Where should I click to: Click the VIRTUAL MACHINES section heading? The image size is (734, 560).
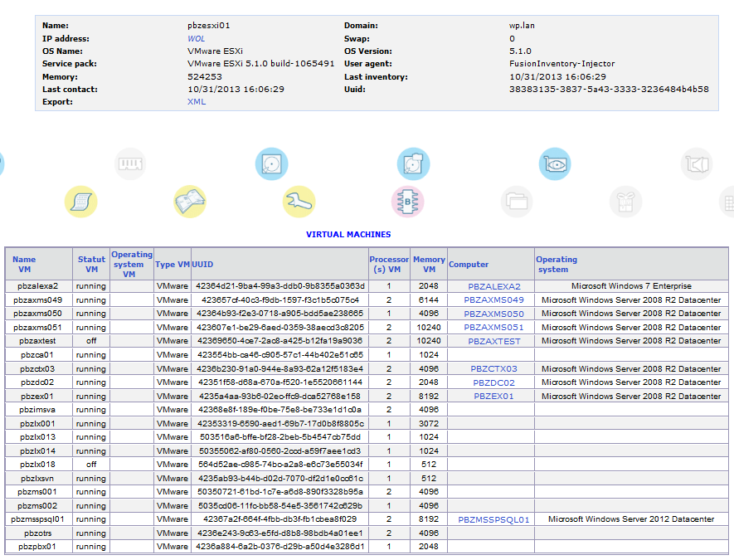tap(348, 235)
